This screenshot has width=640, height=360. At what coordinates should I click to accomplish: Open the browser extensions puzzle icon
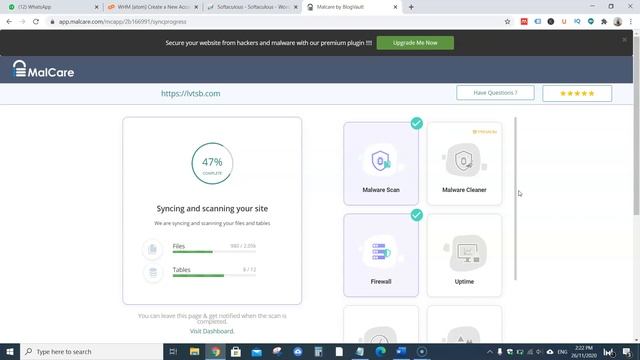604,22
